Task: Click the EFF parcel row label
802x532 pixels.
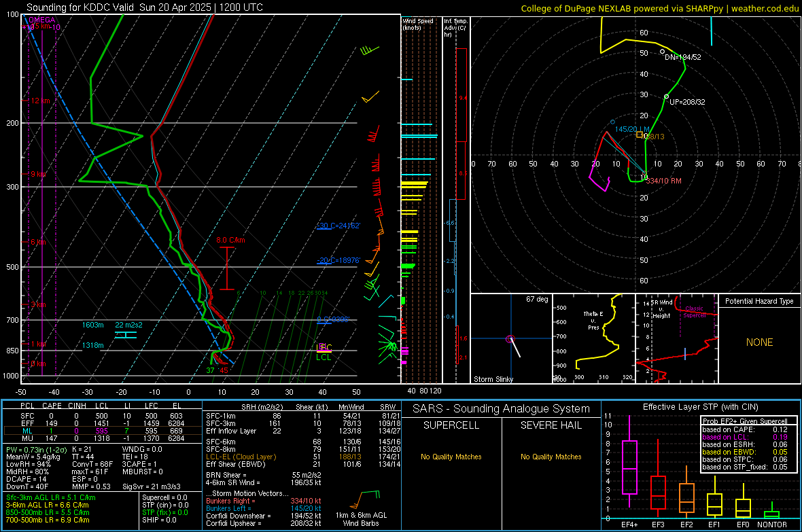Action: coord(27,423)
